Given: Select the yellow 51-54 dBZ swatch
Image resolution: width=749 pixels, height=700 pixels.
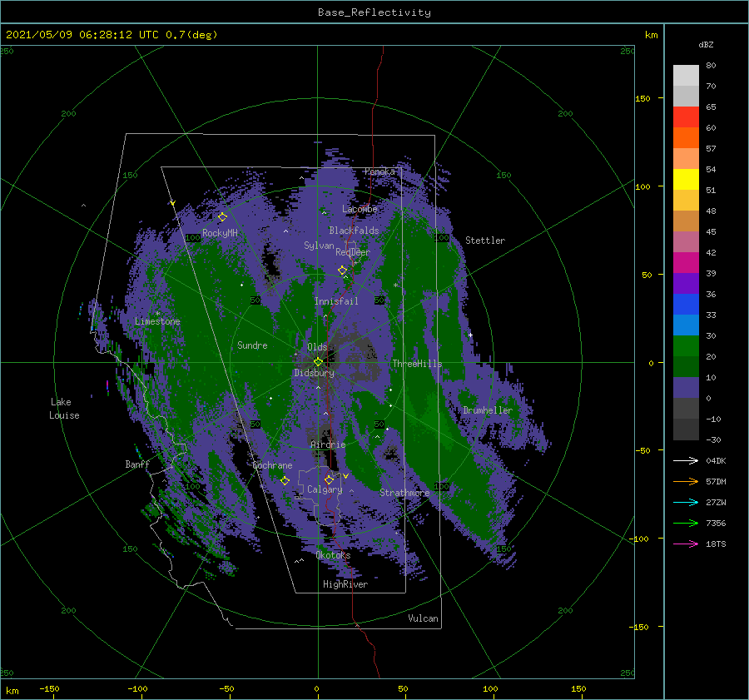Looking at the screenshot, I should pyautogui.click(x=686, y=180).
